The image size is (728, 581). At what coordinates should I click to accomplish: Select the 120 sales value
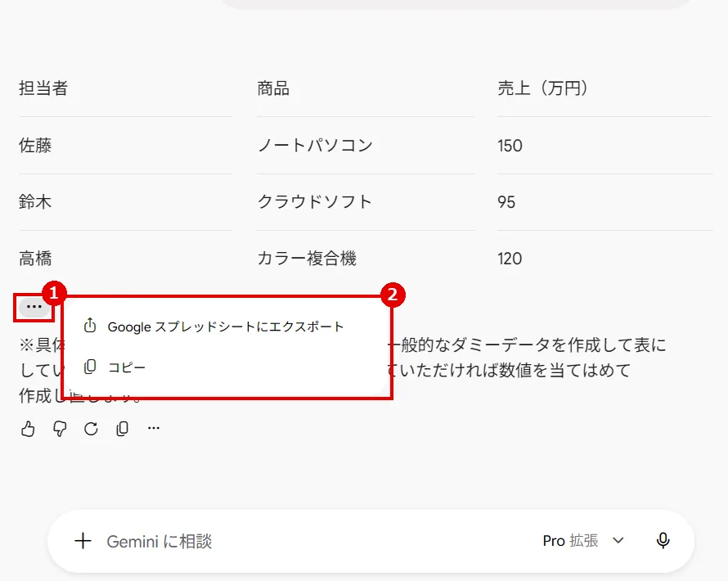point(510,259)
